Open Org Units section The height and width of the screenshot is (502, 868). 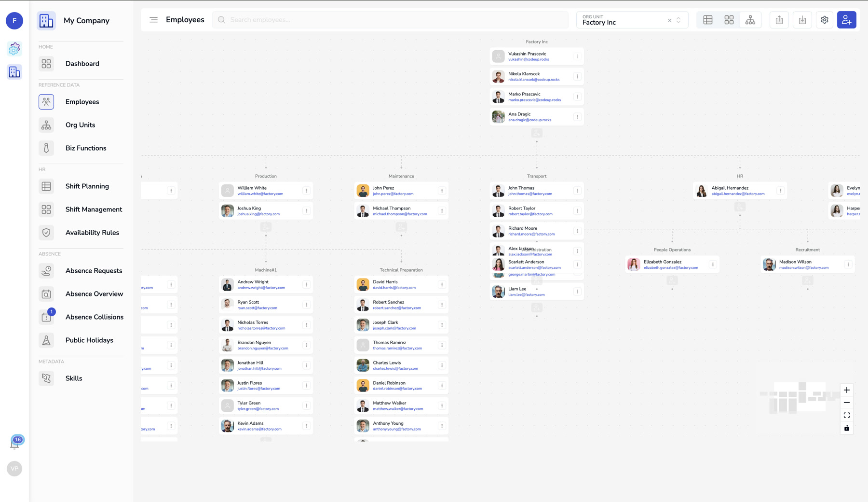click(81, 125)
